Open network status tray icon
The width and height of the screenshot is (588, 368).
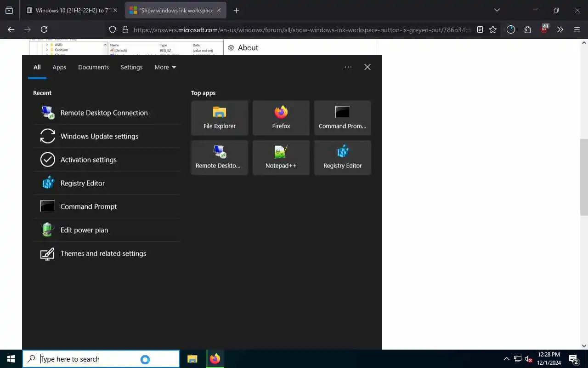coord(518,359)
